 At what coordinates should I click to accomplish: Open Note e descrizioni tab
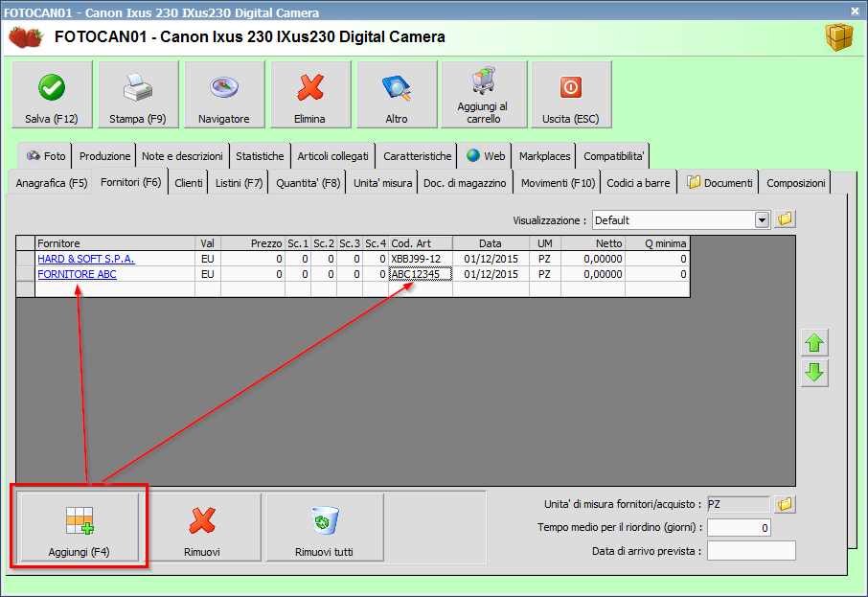click(x=182, y=156)
